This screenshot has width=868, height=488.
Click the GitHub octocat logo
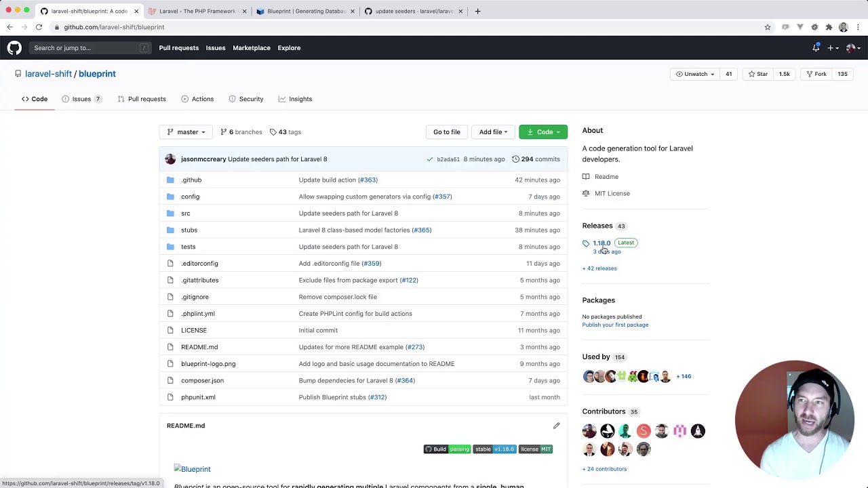pos(14,47)
